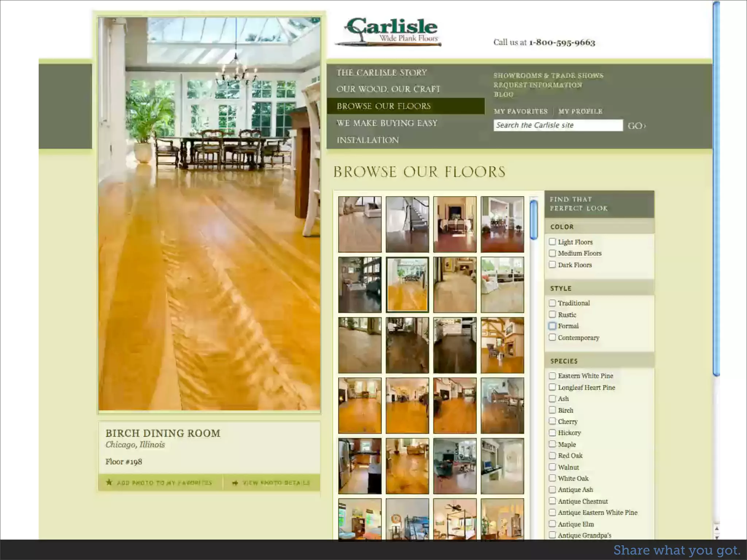This screenshot has height=560, width=747.
Task: Open The Carlisle Story menu item
Action: coord(382,73)
